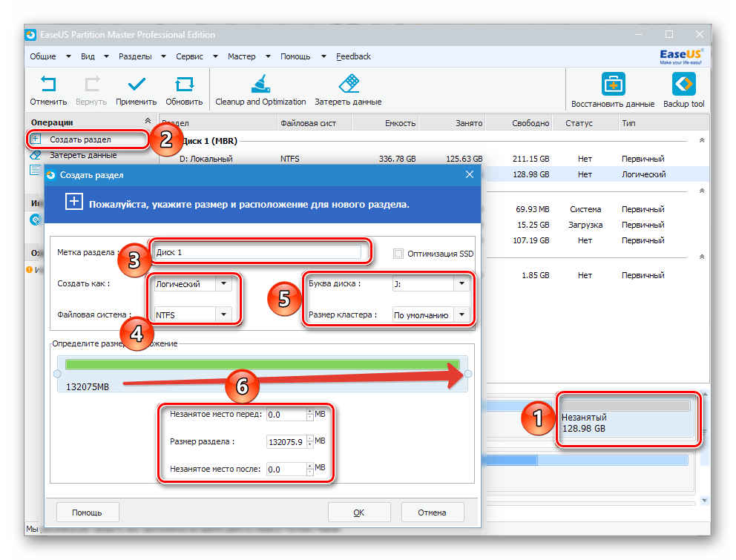Open the Вид menu dropdown arrow
Screen dimensions: 736x560
(x=107, y=56)
